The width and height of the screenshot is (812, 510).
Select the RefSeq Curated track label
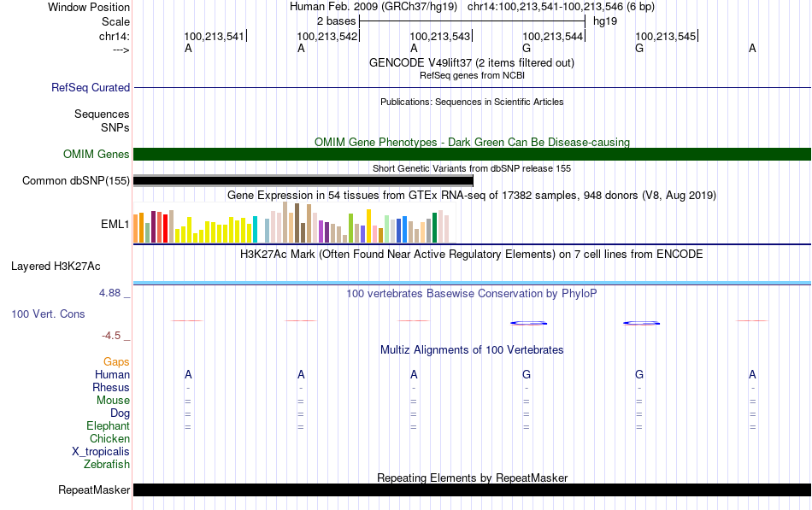(x=91, y=87)
